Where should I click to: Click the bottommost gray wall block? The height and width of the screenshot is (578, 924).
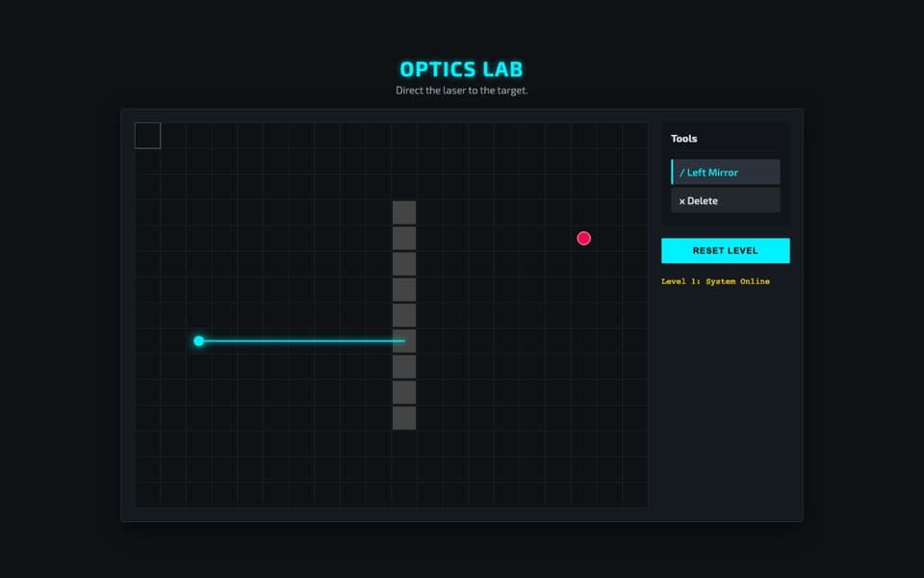tap(404, 418)
